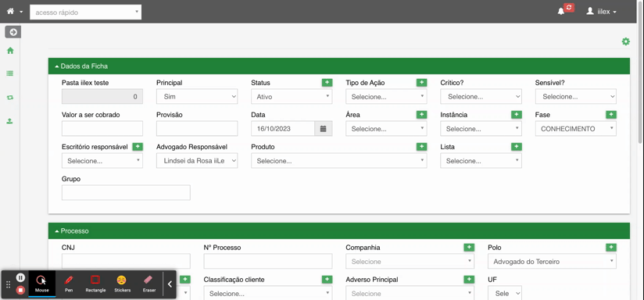Open the Instância dropdown
Viewport: 644px width, 300px height.
pyautogui.click(x=481, y=129)
